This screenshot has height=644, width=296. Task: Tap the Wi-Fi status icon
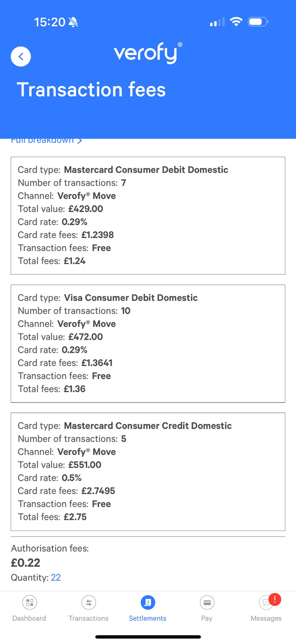[237, 22]
